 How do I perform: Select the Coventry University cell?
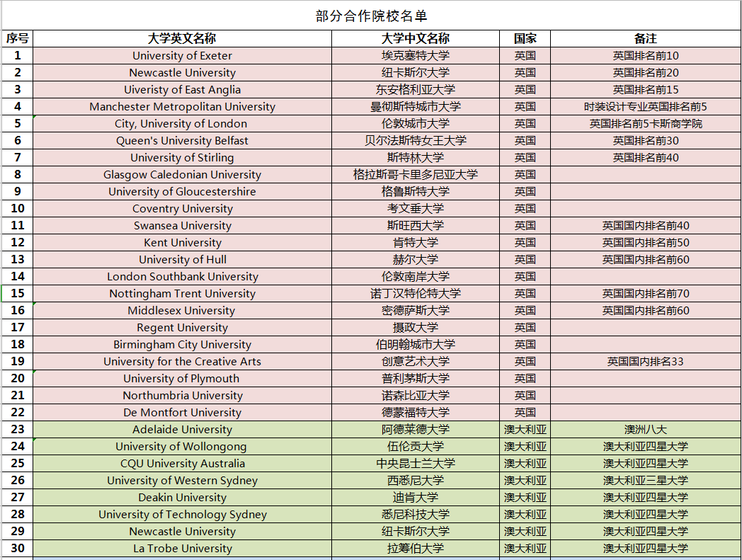coord(182,209)
